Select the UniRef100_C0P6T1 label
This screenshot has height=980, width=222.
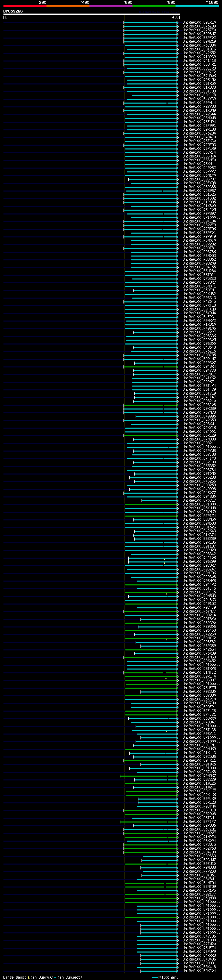tap(199, 382)
